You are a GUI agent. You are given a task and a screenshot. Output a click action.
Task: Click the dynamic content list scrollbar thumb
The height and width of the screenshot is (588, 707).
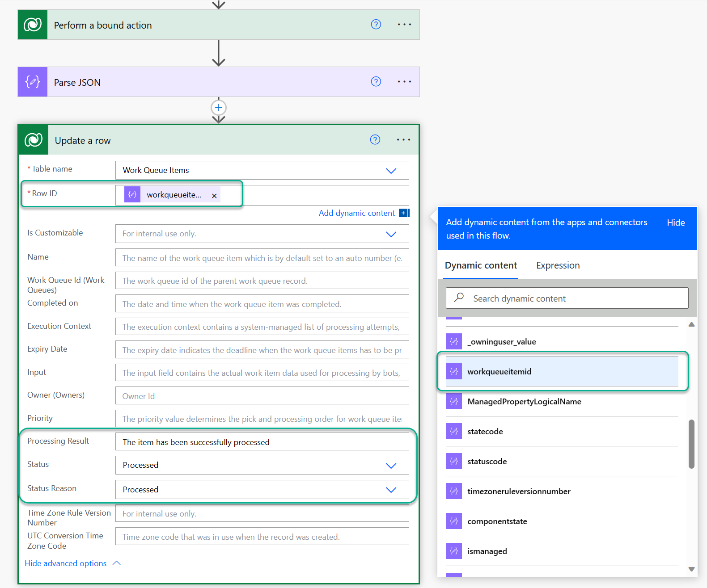[x=691, y=444]
